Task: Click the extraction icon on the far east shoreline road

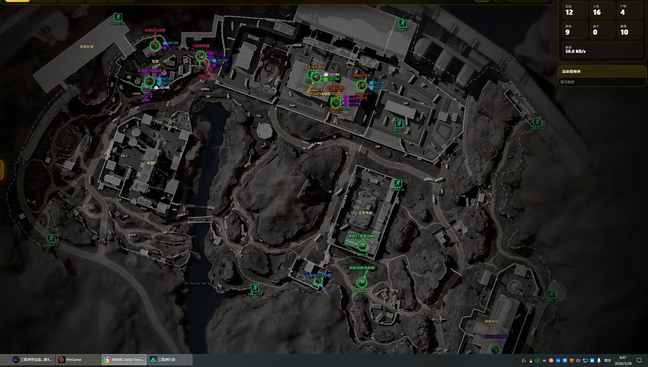Action: coord(537,122)
